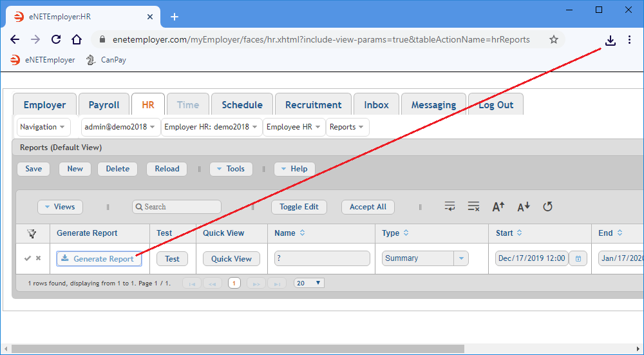The height and width of the screenshot is (355, 644).
Task: Click the wrap rows icon
Action: tap(450, 206)
